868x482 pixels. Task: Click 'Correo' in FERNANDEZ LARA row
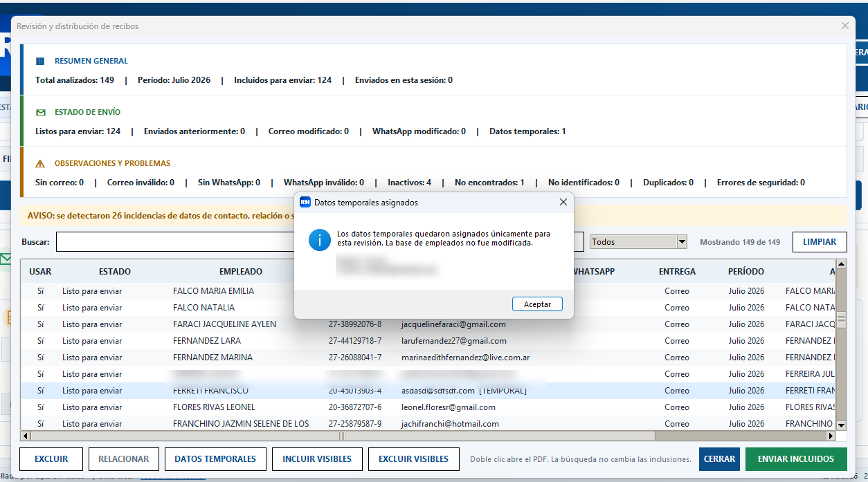pos(677,341)
